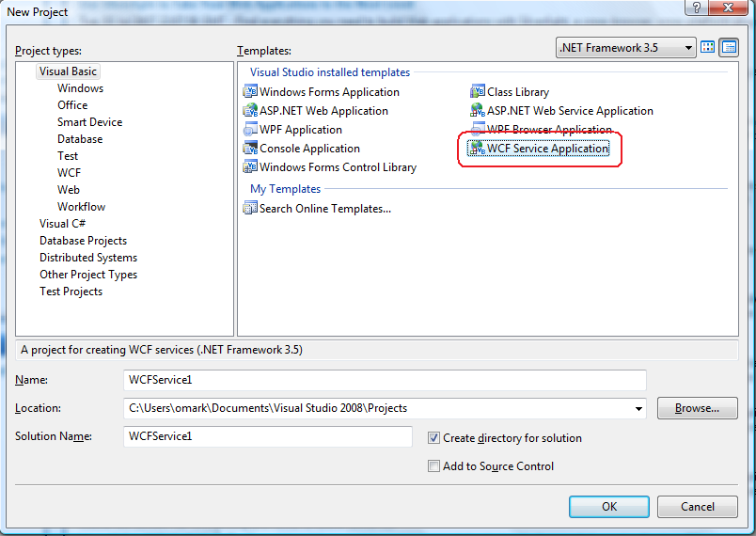756x536 pixels.
Task: Select the Console Application template icon
Action: point(250,149)
